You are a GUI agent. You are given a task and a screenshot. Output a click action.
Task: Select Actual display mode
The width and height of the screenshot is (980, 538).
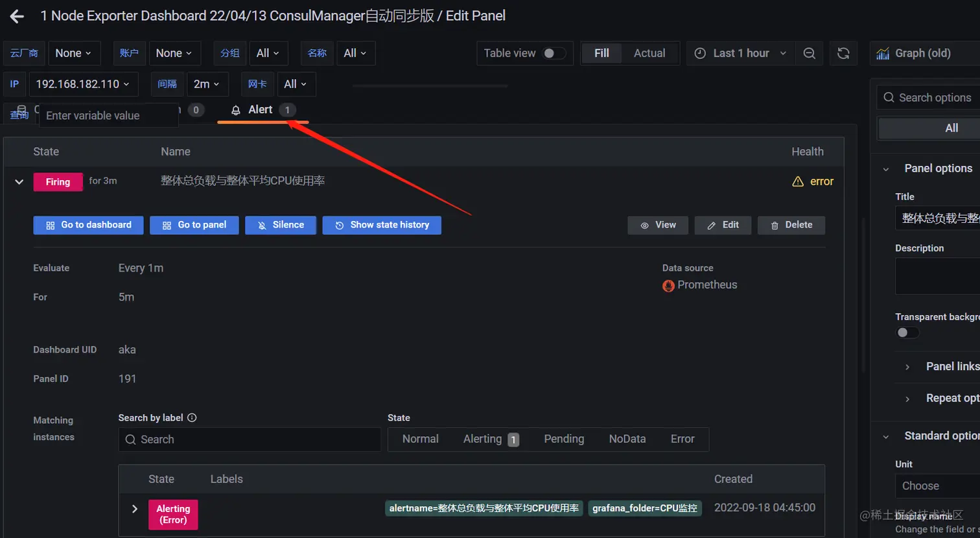point(649,53)
